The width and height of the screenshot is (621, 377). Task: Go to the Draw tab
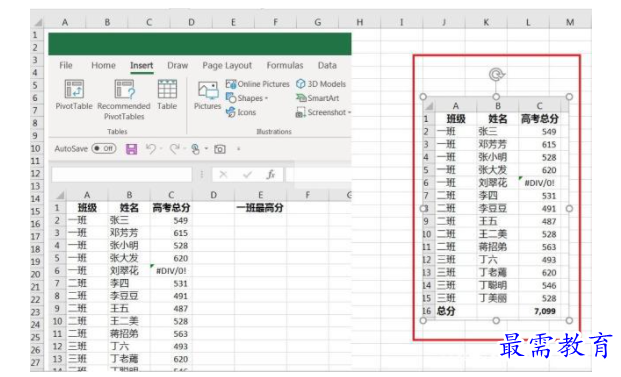tap(177, 65)
